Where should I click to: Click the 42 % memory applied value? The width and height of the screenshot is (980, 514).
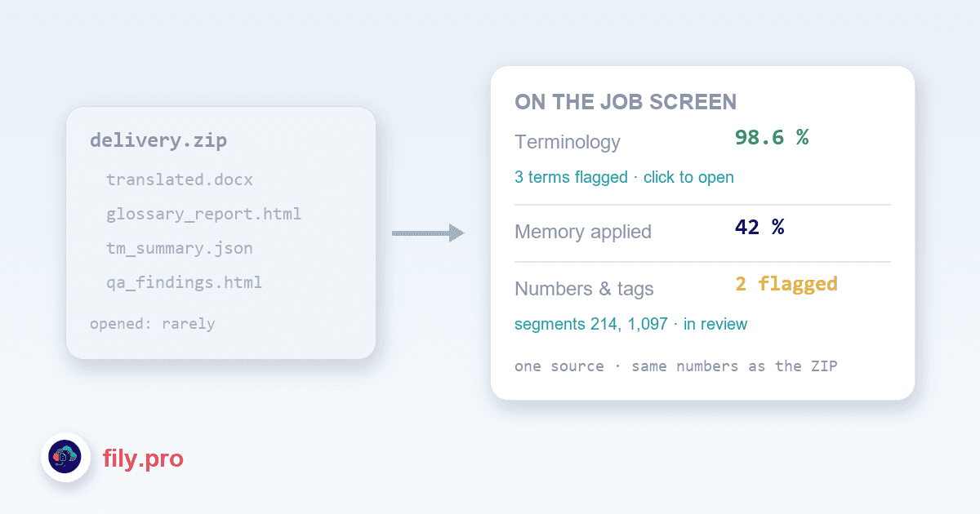click(759, 227)
